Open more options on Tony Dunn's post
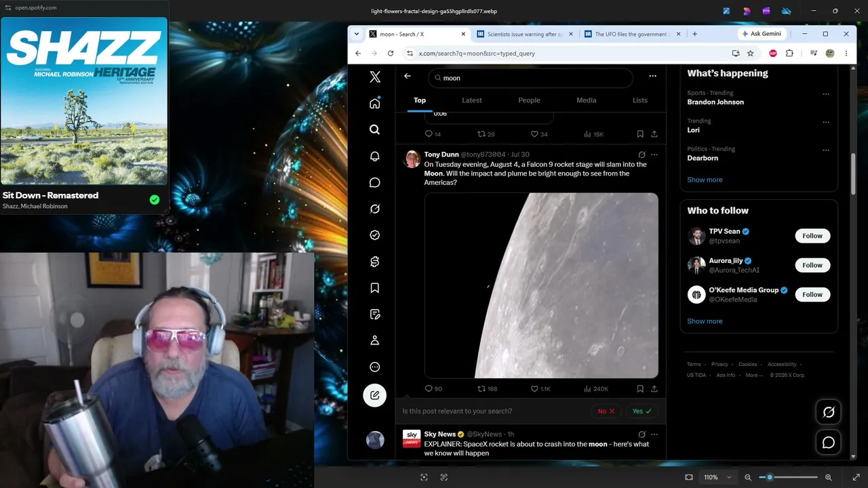Image resolution: width=868 pixels, height=488 pixels. [654, 155]
